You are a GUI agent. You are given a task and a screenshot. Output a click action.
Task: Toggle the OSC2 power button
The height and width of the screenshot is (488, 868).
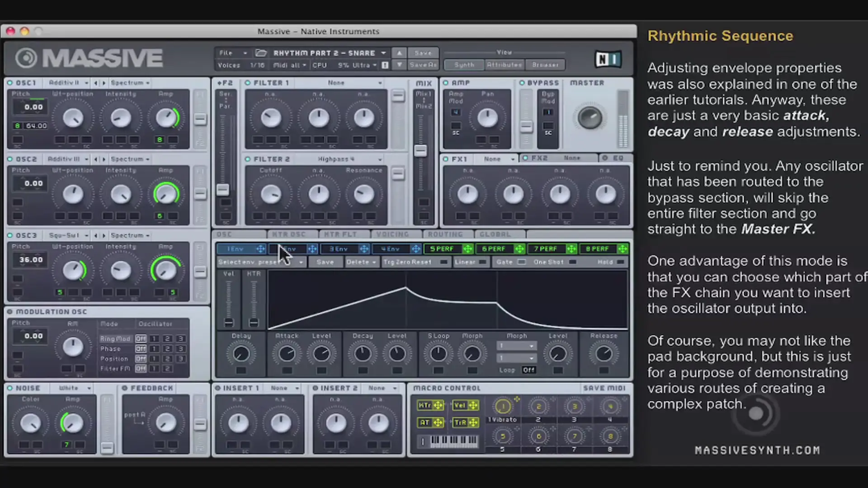tap(10, 159)
